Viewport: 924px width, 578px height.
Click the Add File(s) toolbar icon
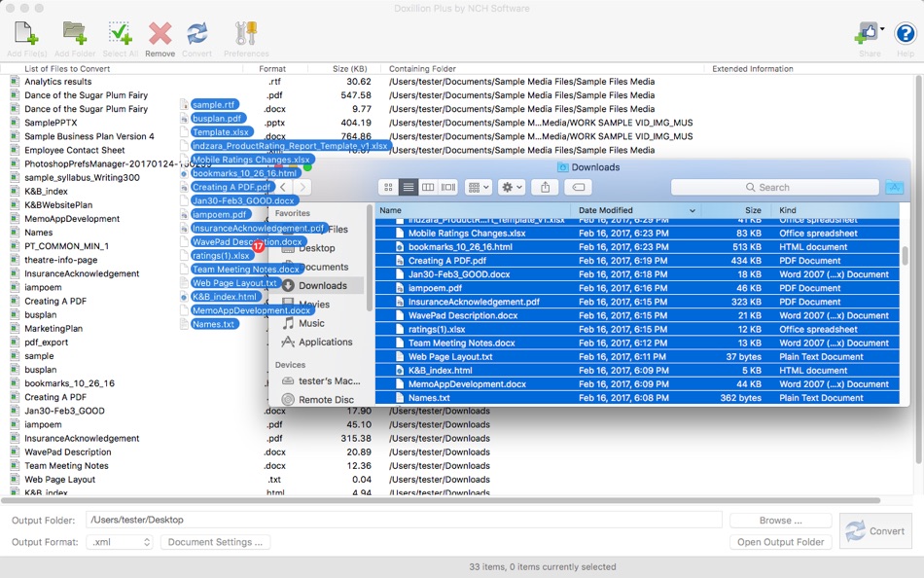(23, 34)
